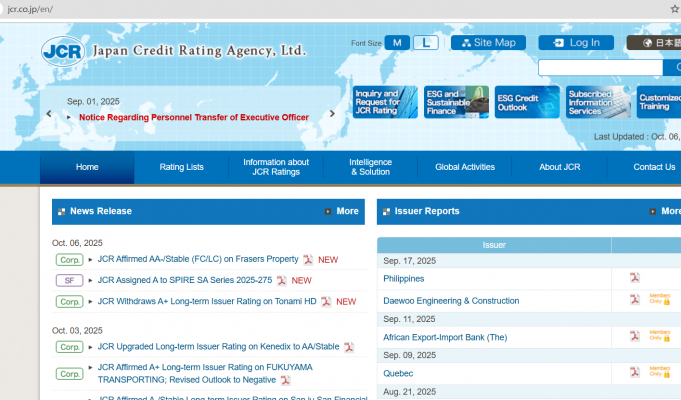Open PDF icon for Frasers Property release
The image size is (681, 400).
pos(308,259)
